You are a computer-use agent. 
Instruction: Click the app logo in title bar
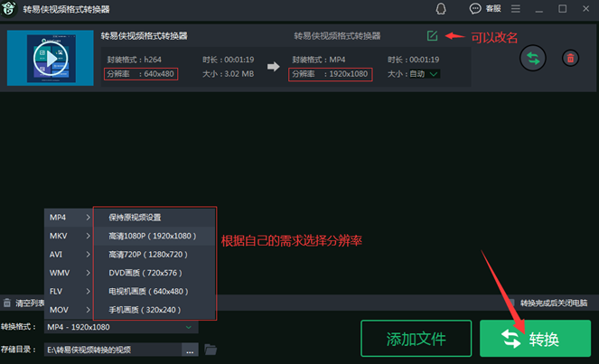point(8,8)
